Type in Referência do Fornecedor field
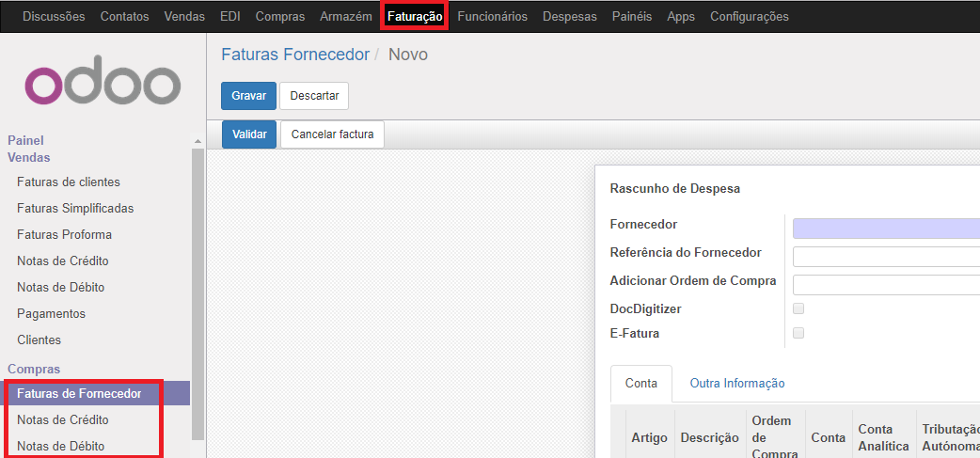Image resolution: width=980 pixels, height=458 pixels. pos(885,257)
